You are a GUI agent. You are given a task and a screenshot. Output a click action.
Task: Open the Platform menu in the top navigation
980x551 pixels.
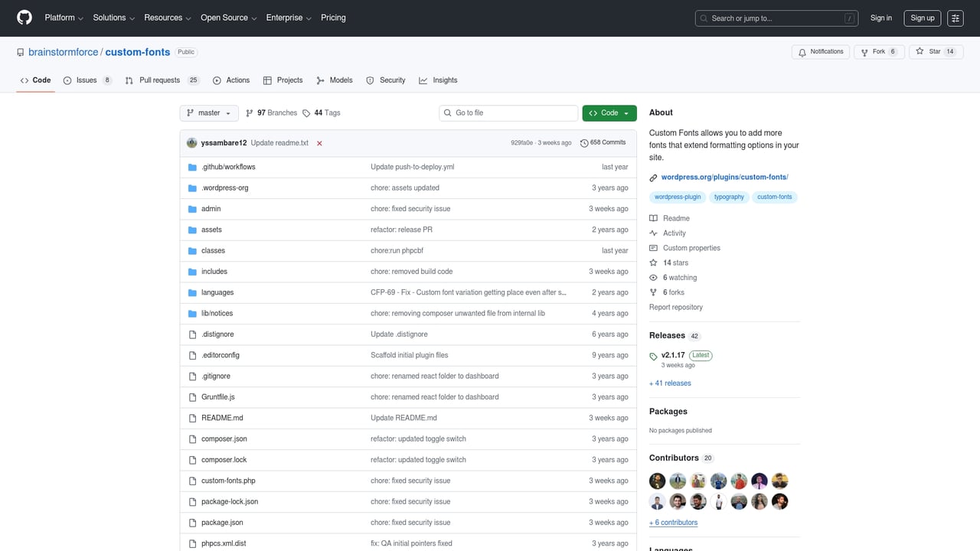point(62,18)
